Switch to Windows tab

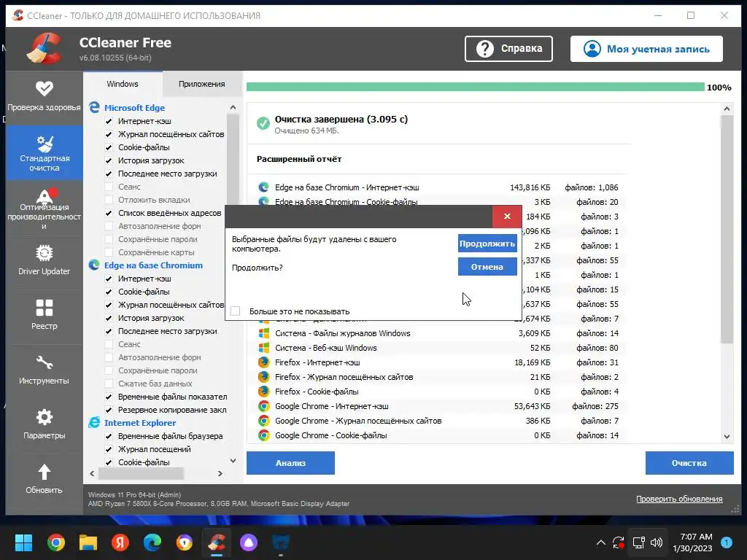[x=123, y=84]
